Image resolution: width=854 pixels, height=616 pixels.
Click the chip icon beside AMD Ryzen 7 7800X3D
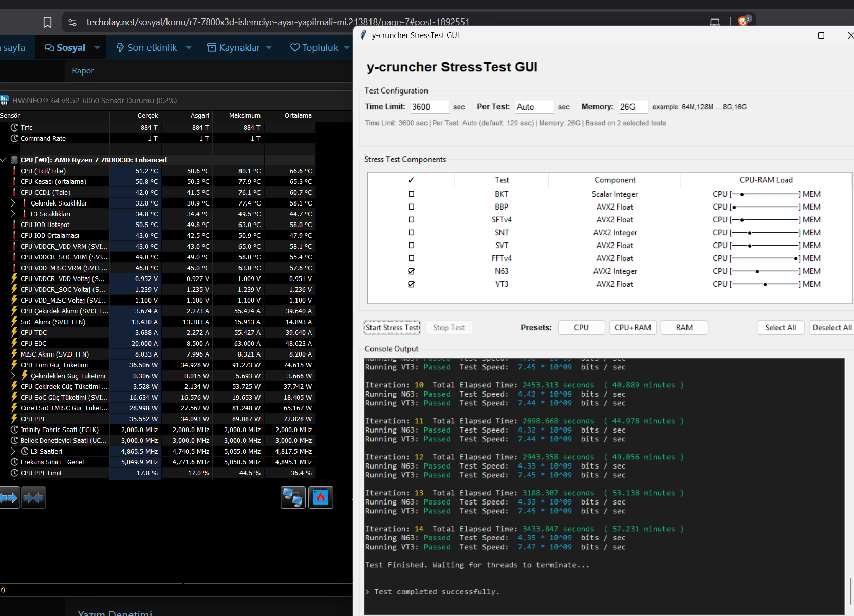(x=14, y=160)
